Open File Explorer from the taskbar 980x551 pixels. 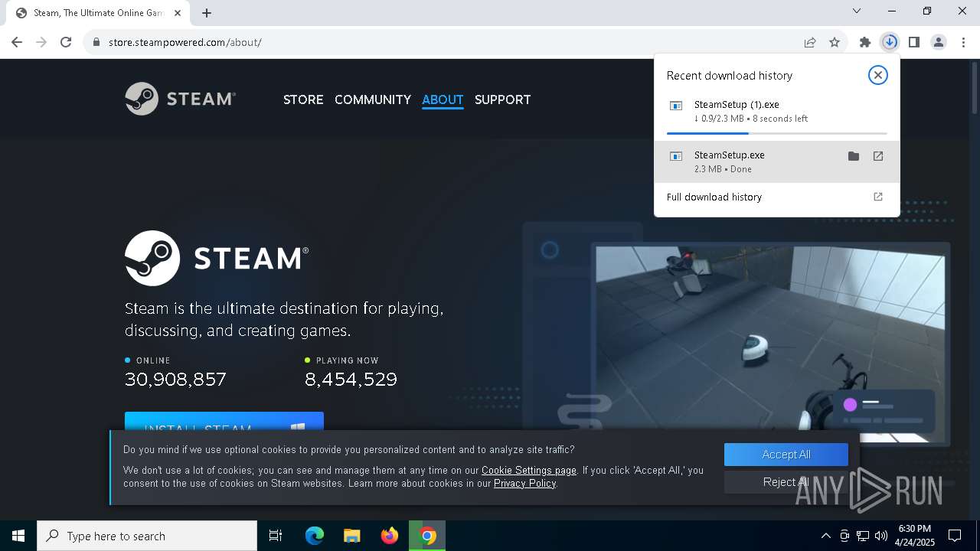point(352,536)
